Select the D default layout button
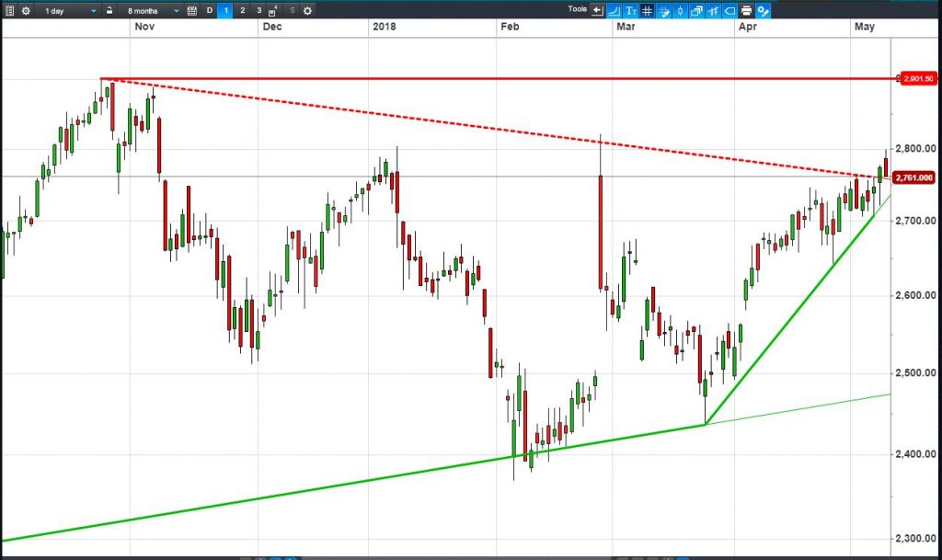 pos(209,10)
